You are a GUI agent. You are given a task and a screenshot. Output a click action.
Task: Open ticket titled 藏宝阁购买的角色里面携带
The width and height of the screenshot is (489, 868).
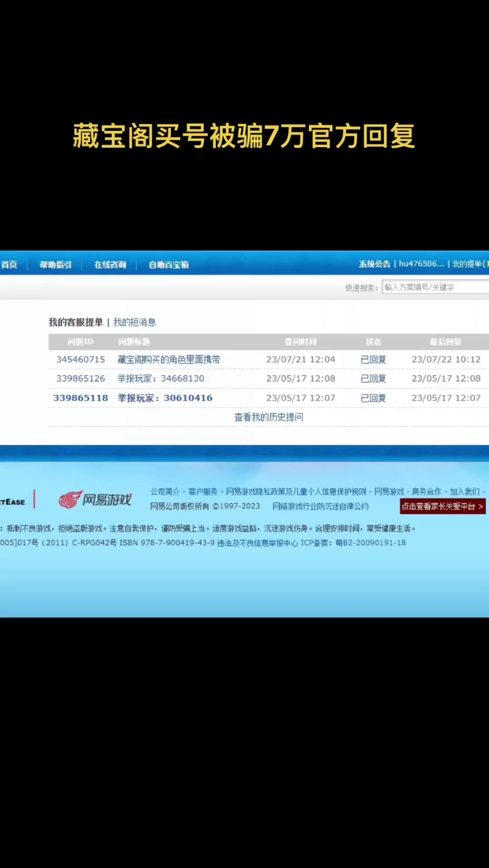point(169,359)
